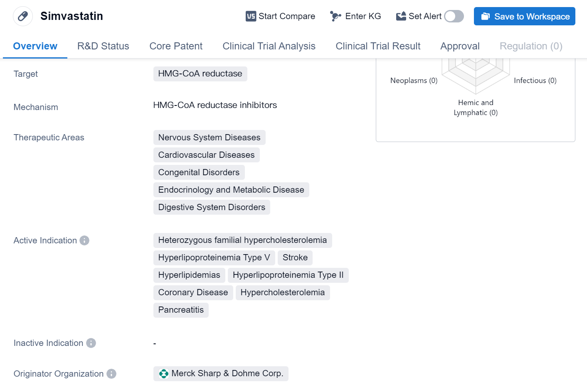Go to the Clinical Trial Result tab
The image size is (587, 392).
378,46
